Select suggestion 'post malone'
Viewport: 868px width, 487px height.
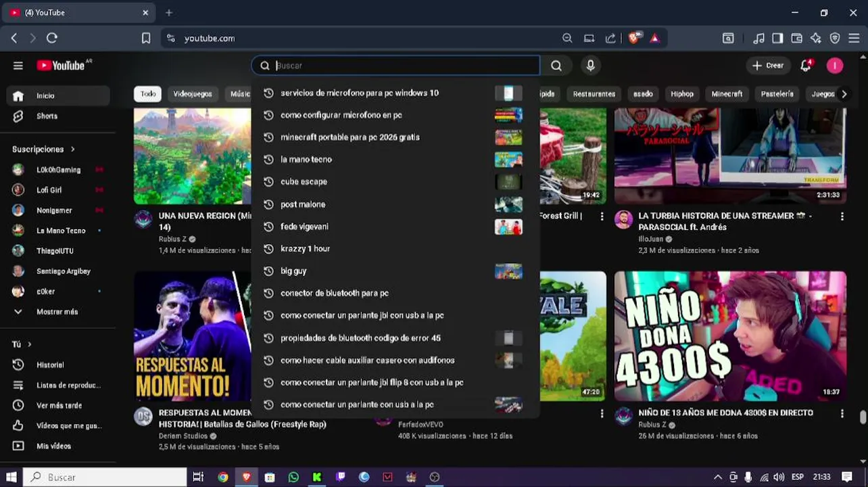click(395, 204)
